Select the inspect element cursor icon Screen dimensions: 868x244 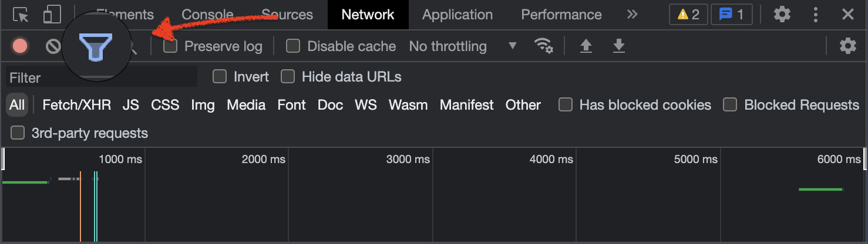(x=21, y=15)
